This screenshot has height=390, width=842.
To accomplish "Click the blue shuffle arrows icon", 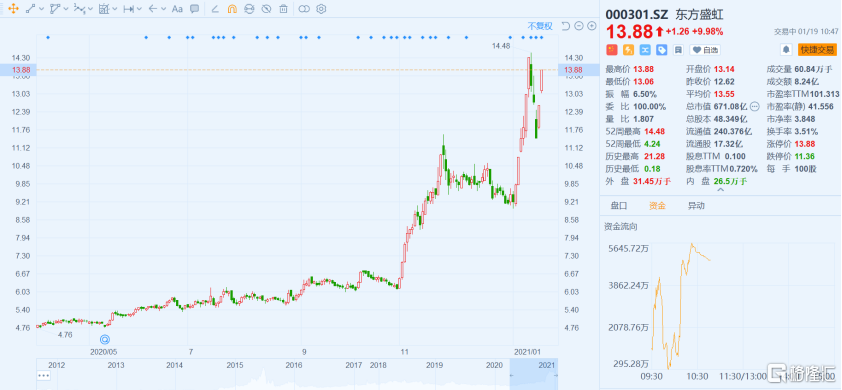I will pos(645,50).
